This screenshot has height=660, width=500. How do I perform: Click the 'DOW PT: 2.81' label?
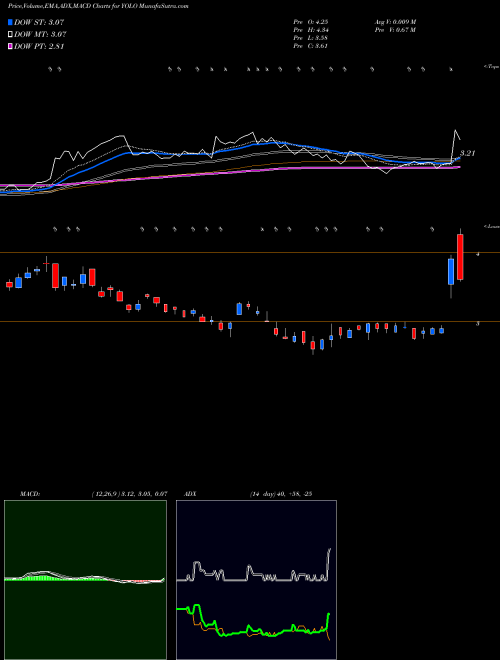coord(39,46)
